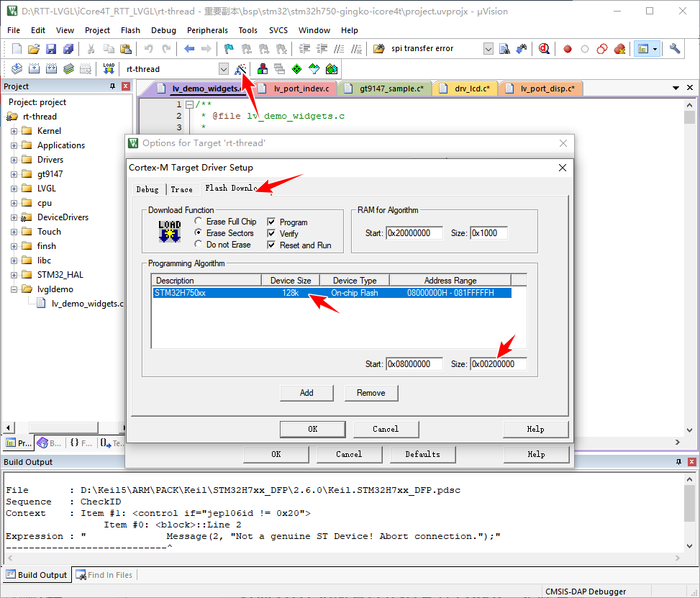Toggle the Verify checkbox

[x=272, y=234]
